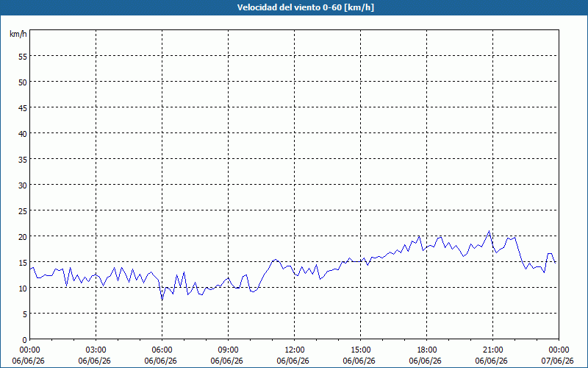The width and height of the screenshot is (588, 368).
Task: Click the "06/06/26" date below 15:00
Action: 359,361
